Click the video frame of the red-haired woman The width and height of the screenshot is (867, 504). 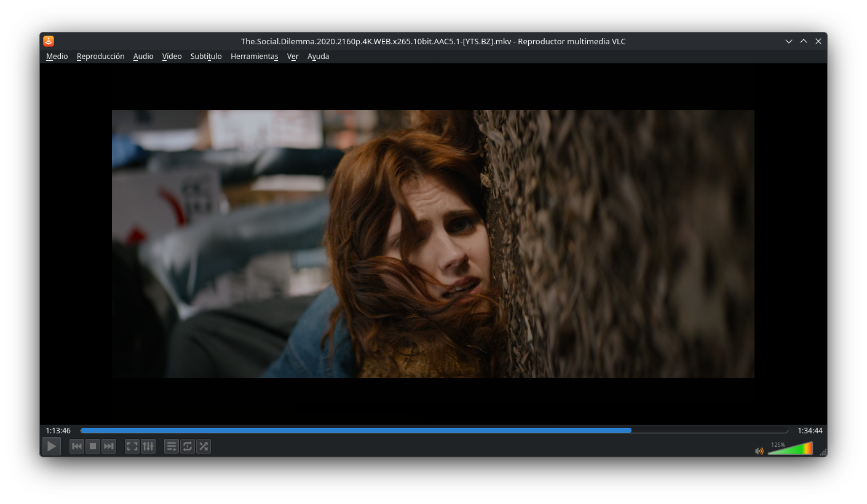[433, 244]
